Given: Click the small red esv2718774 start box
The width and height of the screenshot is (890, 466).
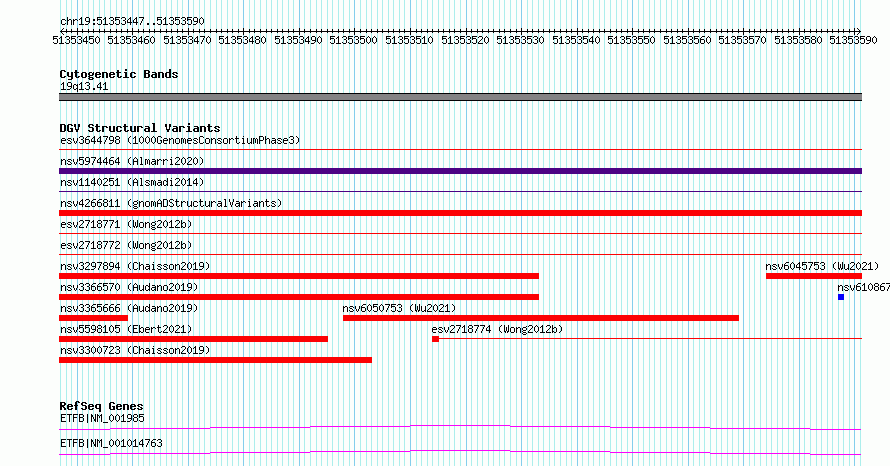Looking at the screenshot, I should pyautogui.click(x=435, y=339).
